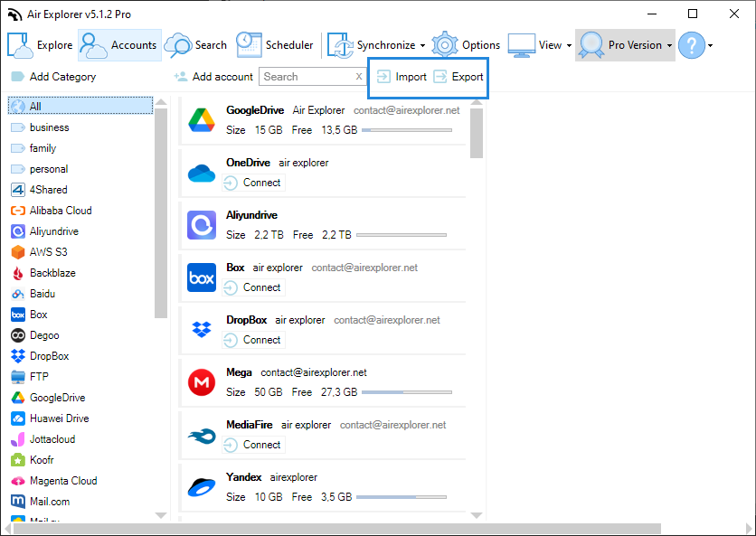Click the category list scrollbar thumb
756x536 pixels.
coord(161,213)
